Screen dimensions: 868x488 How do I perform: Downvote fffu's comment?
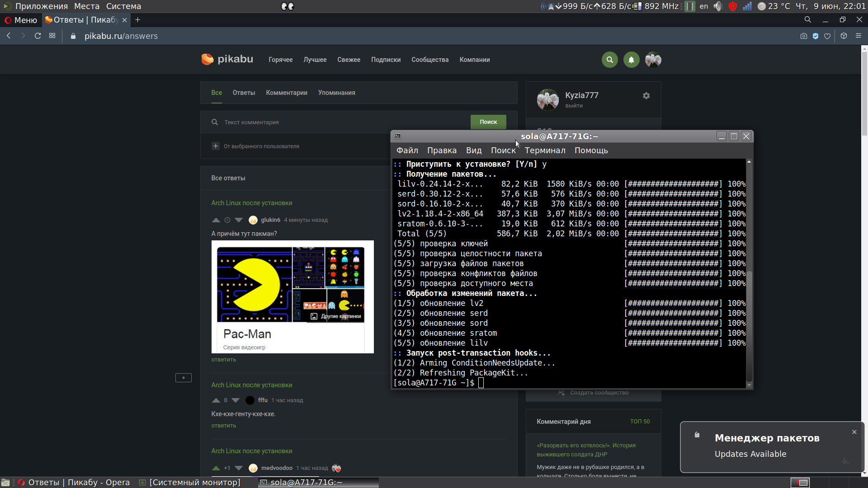pyautogui.click(x=236, y=400)
